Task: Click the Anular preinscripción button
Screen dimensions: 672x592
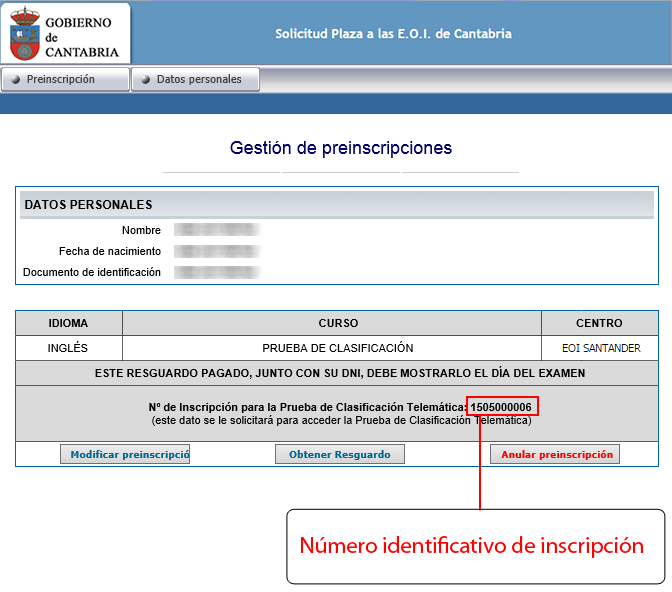Action: (x=555, y=454)
